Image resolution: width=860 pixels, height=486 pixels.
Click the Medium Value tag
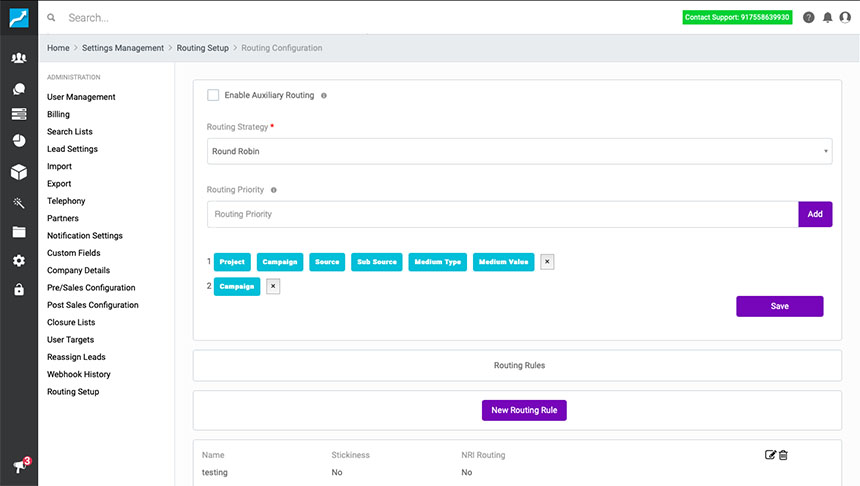coord(503,262)
